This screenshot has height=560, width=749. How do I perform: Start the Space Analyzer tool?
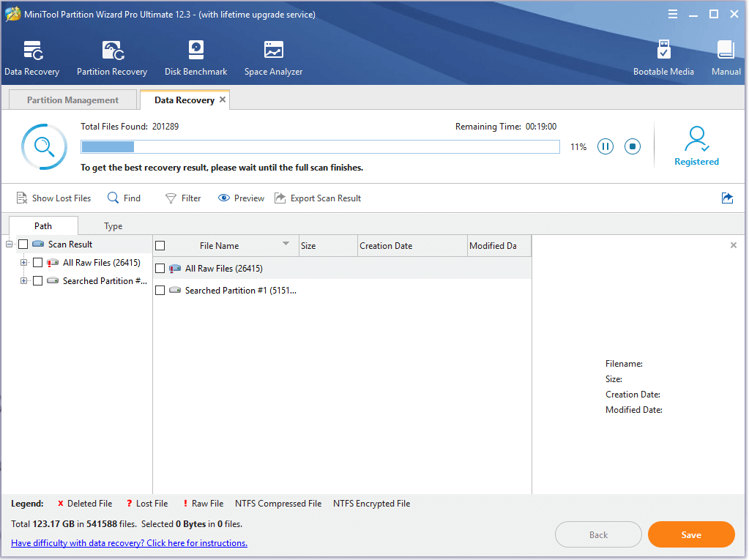[273, 51]
